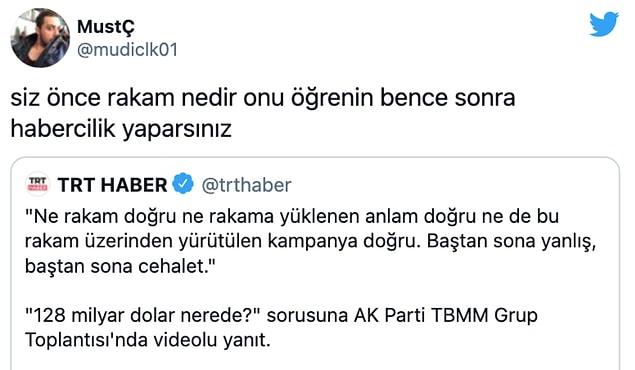
Task: Click the blue verified badge
Action: tap(183, 184)
